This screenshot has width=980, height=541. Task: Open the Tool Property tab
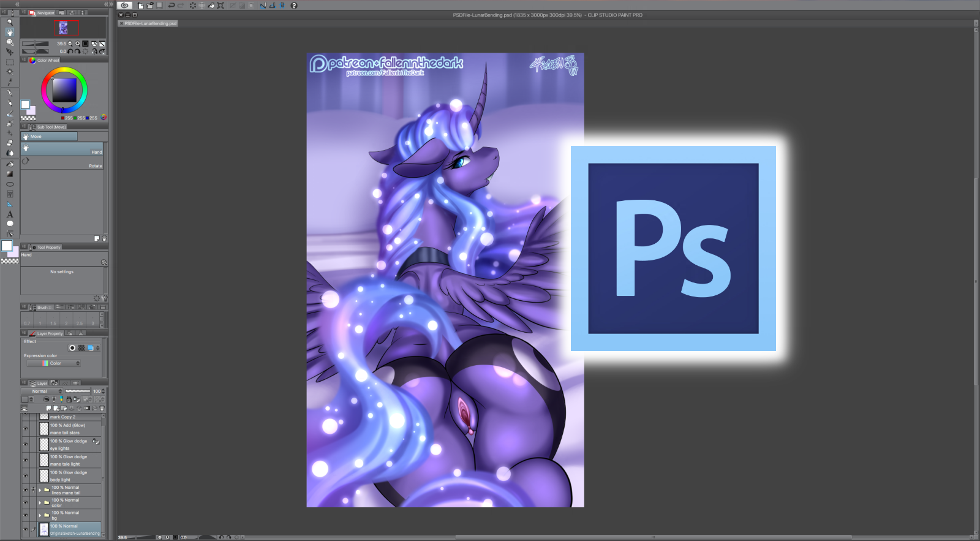pos(45,247)
